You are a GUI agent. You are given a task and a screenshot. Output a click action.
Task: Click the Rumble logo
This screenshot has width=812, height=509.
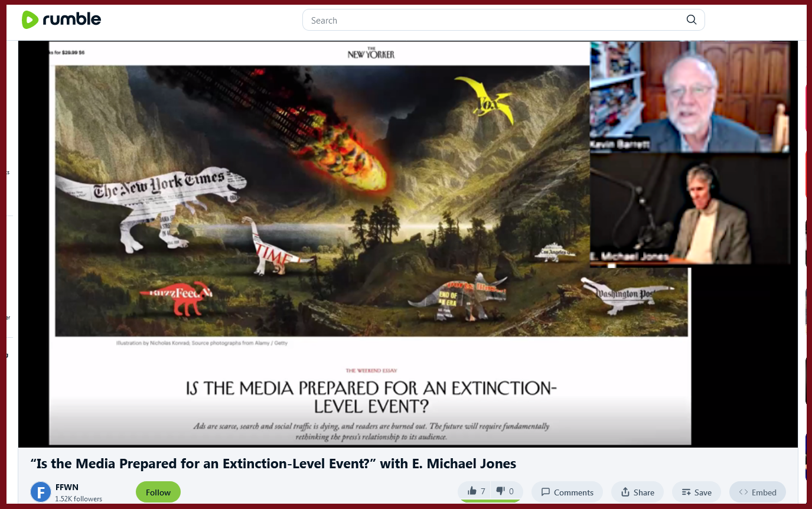pyautogui.click(x=61, y=19)
